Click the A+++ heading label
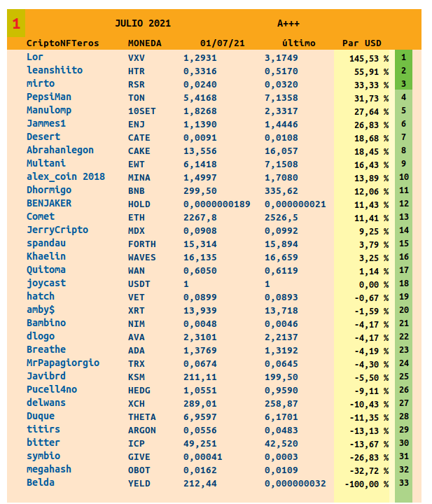Viewport: 432px width, 504px height. tap(288, 24)
